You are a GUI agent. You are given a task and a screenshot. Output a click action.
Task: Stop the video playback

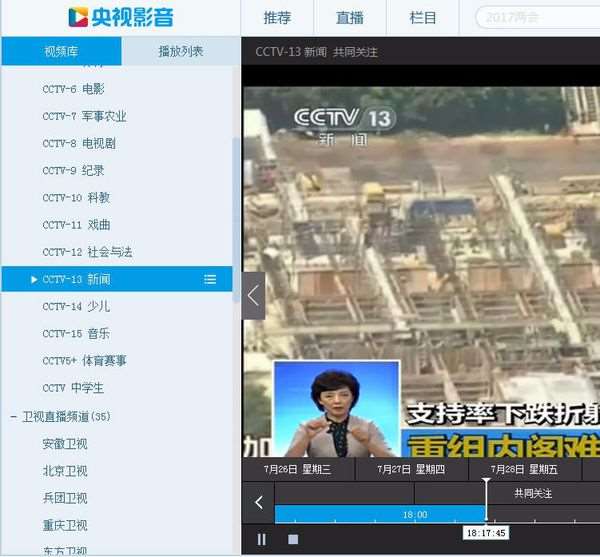293,539
